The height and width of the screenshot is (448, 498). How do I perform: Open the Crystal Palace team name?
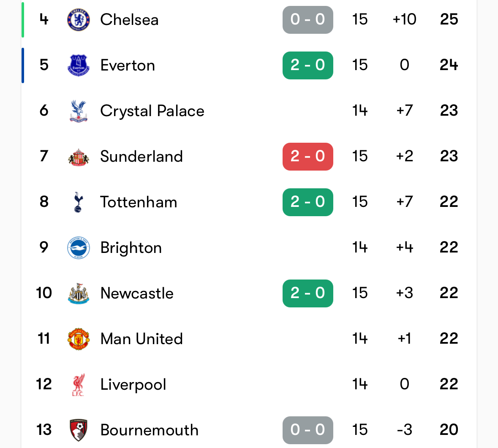point(152,111)
